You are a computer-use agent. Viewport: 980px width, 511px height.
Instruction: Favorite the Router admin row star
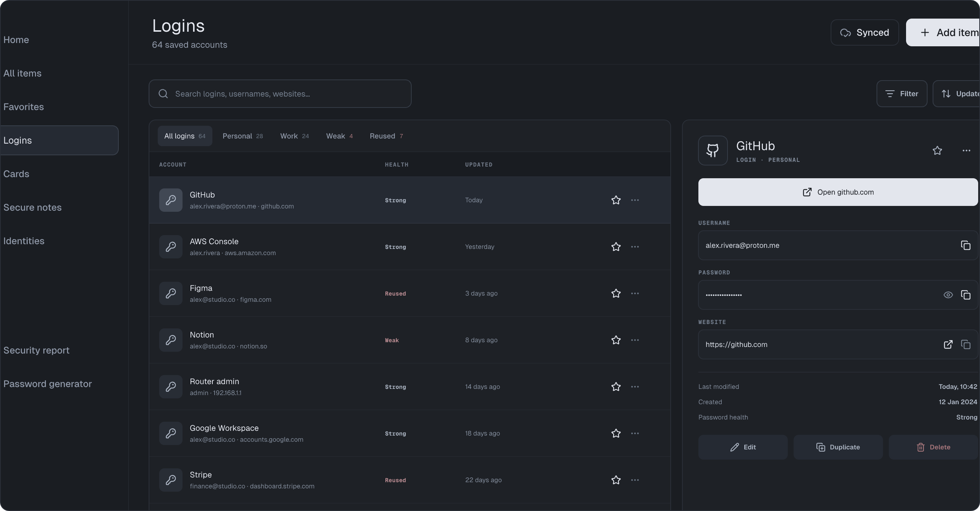[x=616, y=387]
